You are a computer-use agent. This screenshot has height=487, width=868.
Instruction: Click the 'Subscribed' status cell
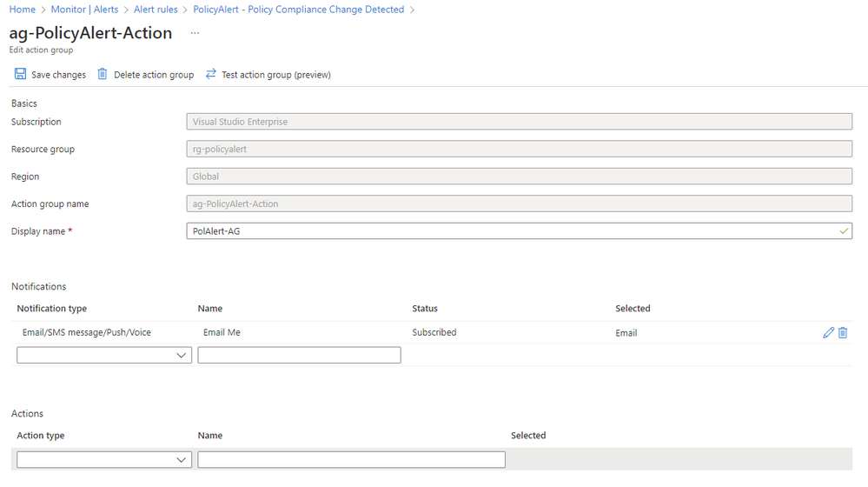click(x=434, y=332)
